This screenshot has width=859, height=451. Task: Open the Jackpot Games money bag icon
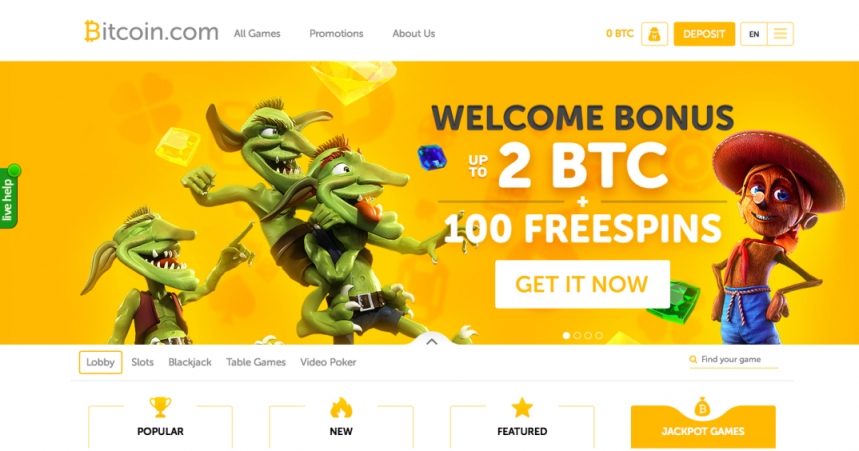702,407
